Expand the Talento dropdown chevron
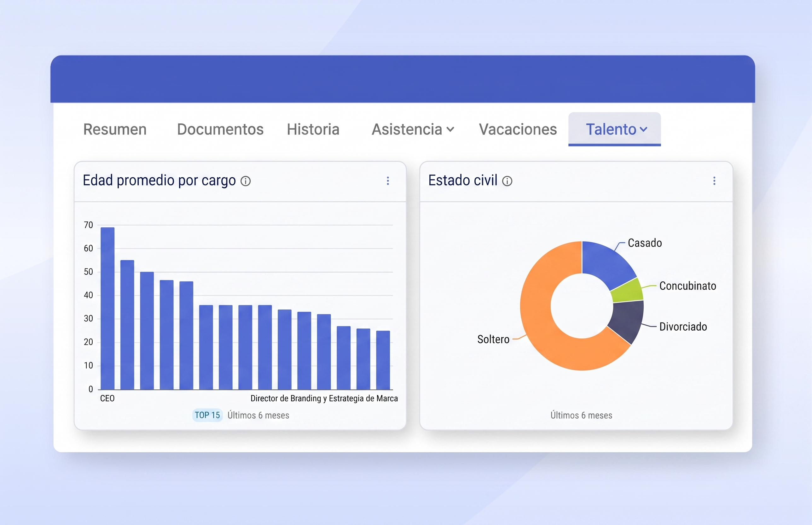Viewport: 812px width, 525px height. [x=643, y=130]
